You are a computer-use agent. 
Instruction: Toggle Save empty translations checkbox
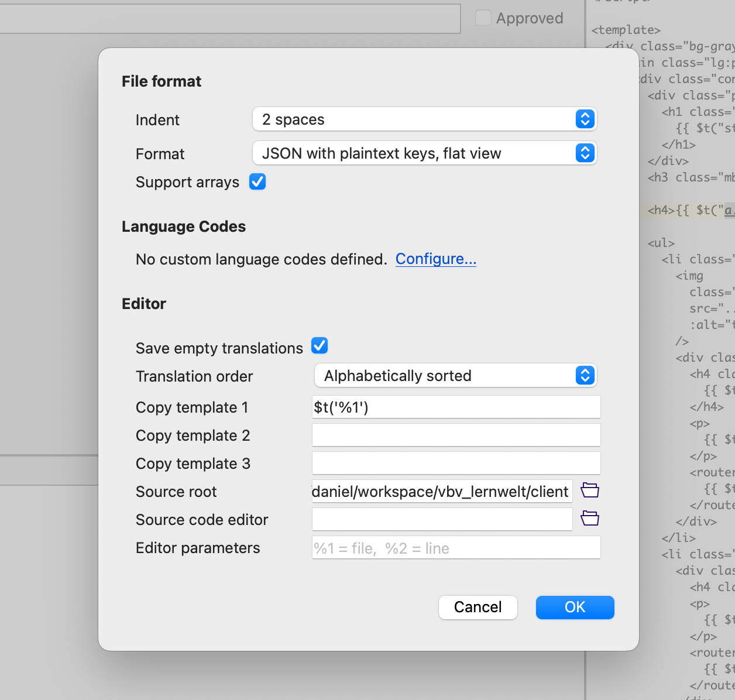pos(320,346)
